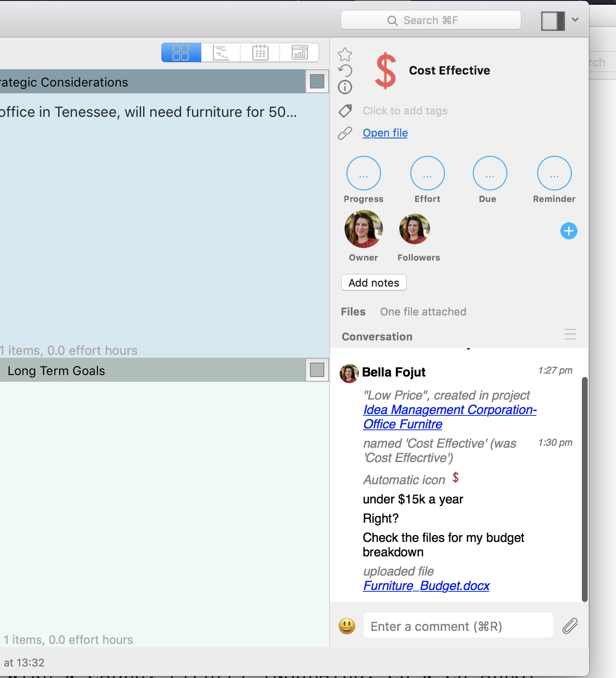Click the favorite star icon
This screenshot has height=678, width=616.
point(345,55)
